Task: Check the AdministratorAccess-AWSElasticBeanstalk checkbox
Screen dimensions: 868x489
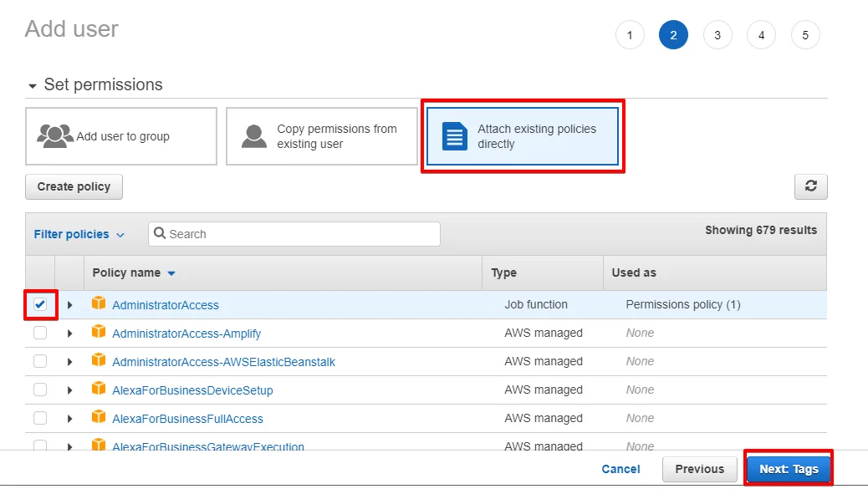Action: [x=40, y=361]
